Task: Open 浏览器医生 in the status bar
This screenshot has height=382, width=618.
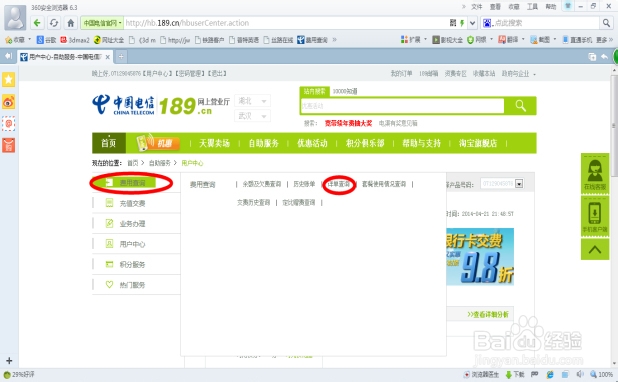Action: [x=481, y=375]
